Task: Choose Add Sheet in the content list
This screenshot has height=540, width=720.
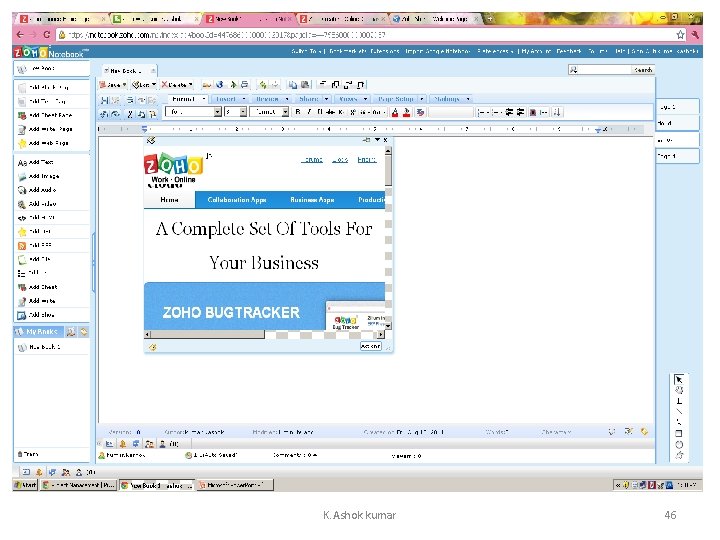Action: (38, 287)
